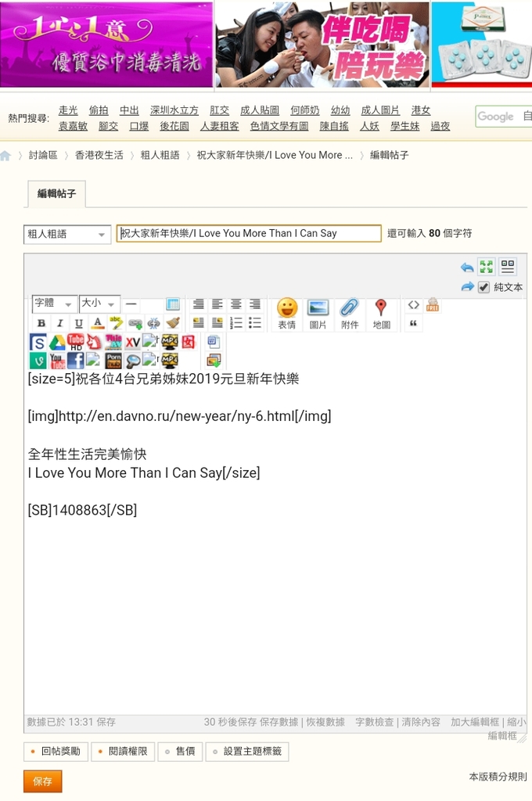This screenshot has height=801, width=532.
Task: Click the fullscreen editor icon
Action: (487, 267)
